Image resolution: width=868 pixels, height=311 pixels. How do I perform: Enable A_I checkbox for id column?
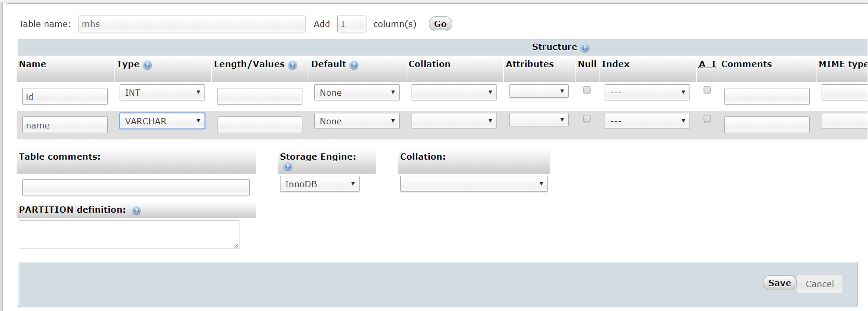707,90
